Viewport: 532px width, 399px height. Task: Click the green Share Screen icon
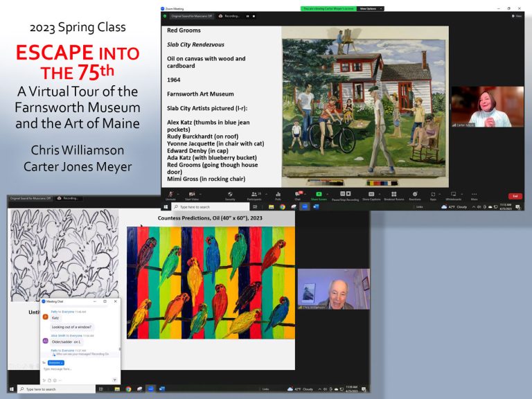coord(319,194)
